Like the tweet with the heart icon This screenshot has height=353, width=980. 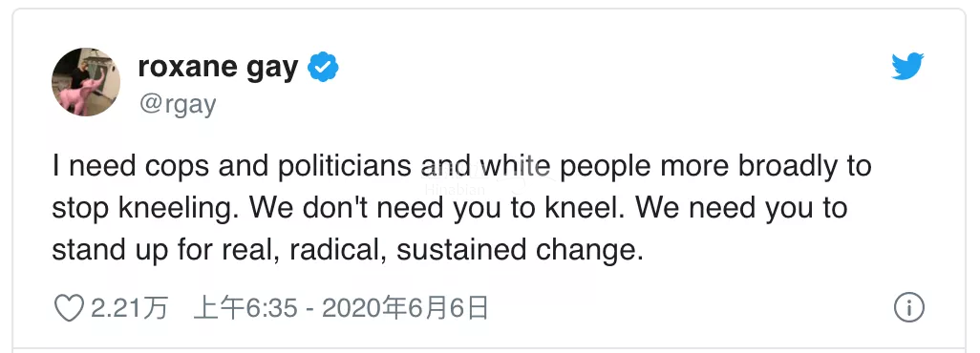[69, 308]
